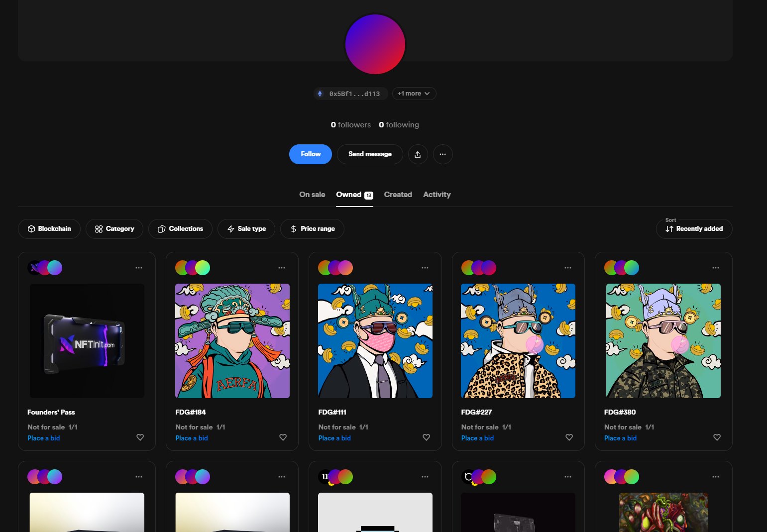
Task: Favorite FDG#111 with the heart icon
Action: coord(426,437)
